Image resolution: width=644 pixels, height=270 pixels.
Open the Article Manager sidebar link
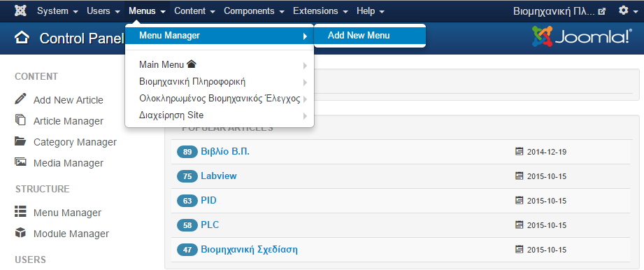click(69, 121)
